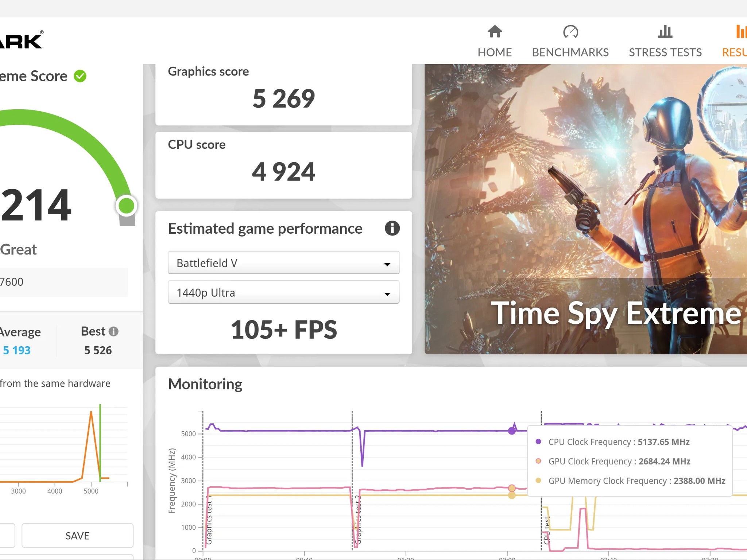Open the 1440p Ultra resolution dropdown
Viewport: 747px width, 560px height.
(x=283, y=292)
